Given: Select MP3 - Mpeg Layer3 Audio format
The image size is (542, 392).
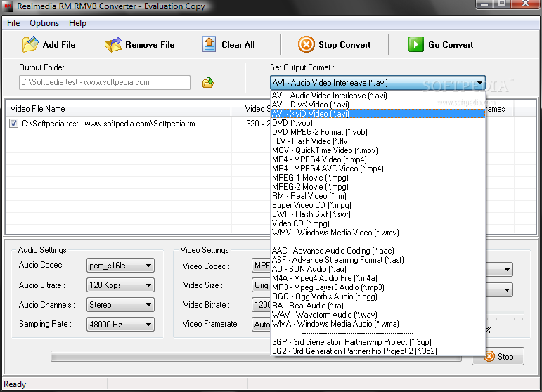Looking at the screenshot, I should click(378, 287).
